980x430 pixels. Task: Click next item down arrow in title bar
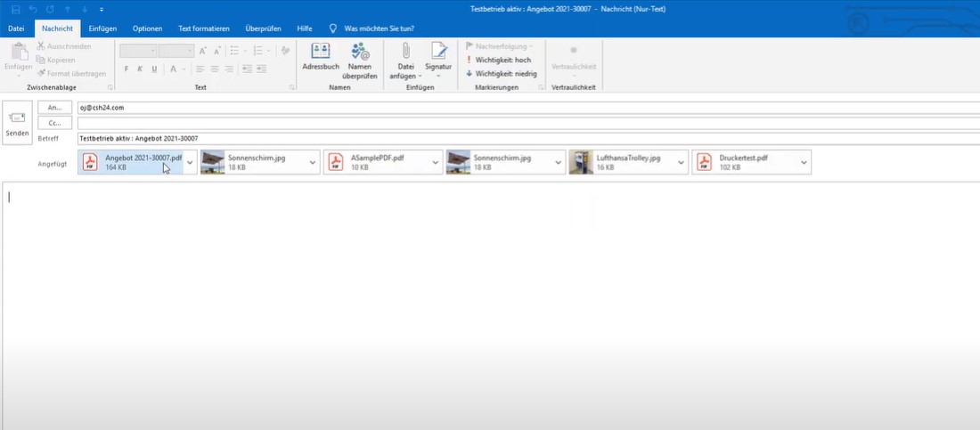point(85,10)
